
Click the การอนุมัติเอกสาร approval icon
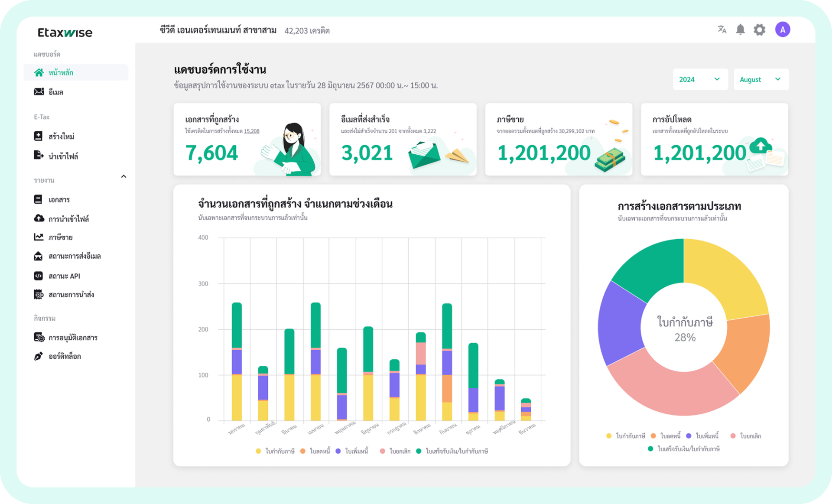[39, 337]
